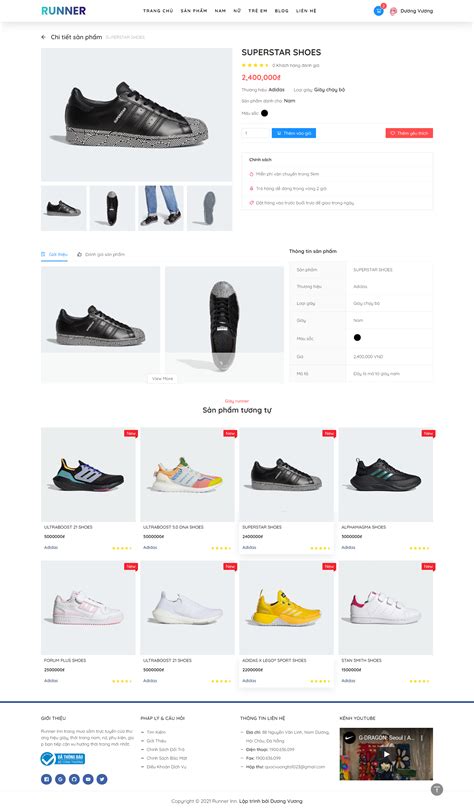
Task: Open the BLOG menu item
Action: click(x=282, y=11)
